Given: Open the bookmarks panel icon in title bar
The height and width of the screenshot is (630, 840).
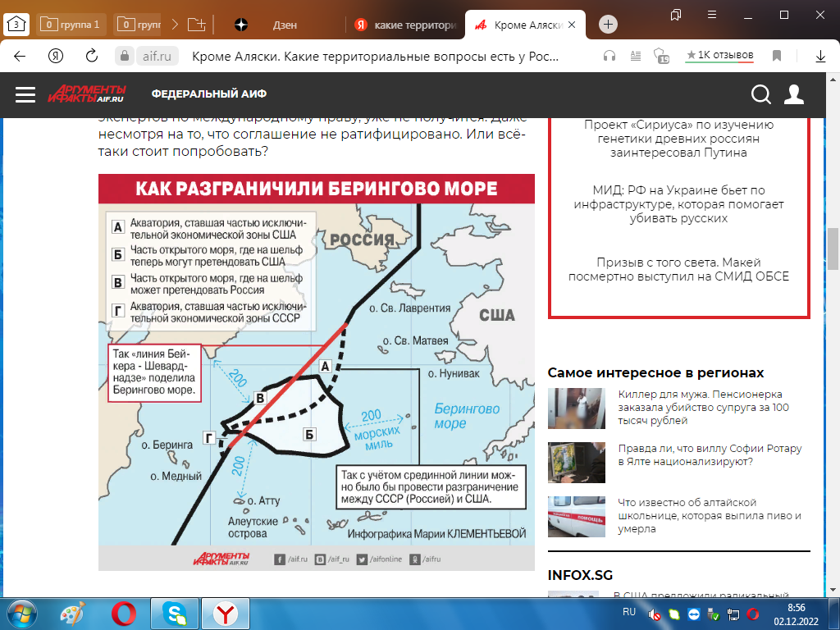Looking at the screenshot, I should (676, 15).
